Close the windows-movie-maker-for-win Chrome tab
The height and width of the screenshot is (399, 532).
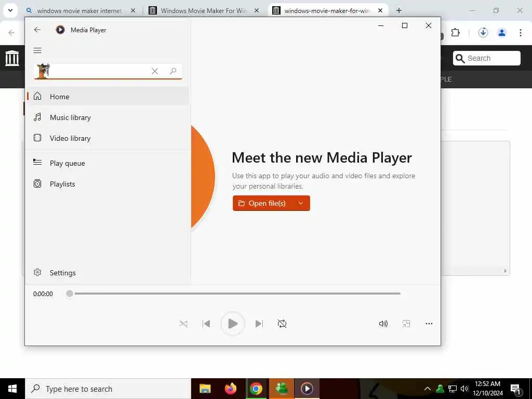[380, 11]
